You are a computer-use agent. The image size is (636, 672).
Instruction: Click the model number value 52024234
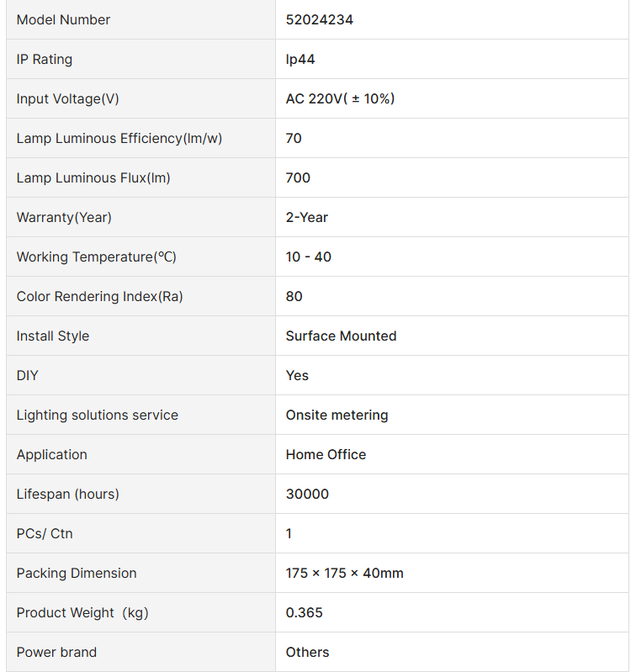[320, 20]
